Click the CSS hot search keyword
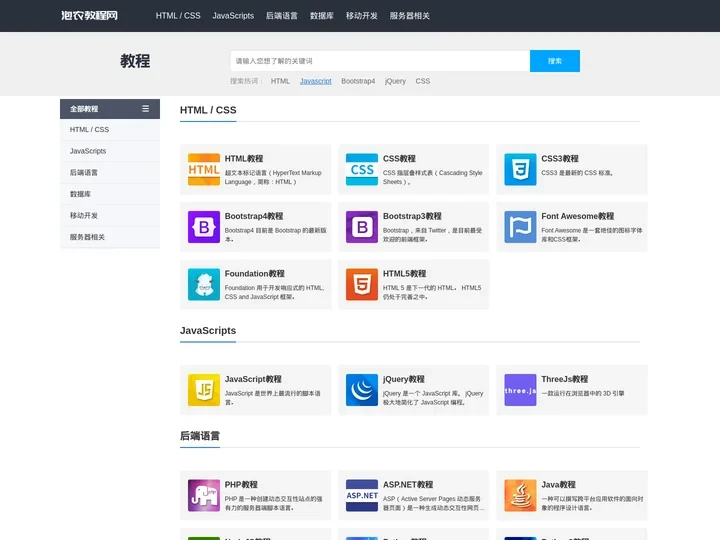720x540 pixels. (x=423, y=81)
